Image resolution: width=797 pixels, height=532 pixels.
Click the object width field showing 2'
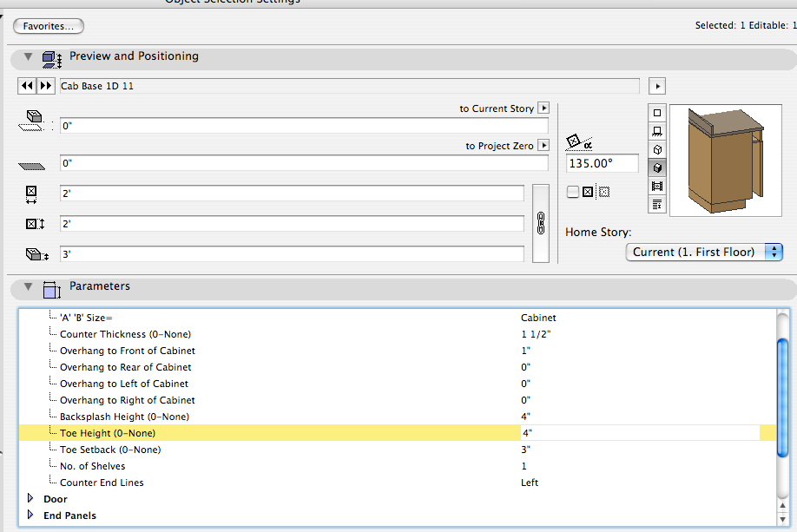click(292, 193)
